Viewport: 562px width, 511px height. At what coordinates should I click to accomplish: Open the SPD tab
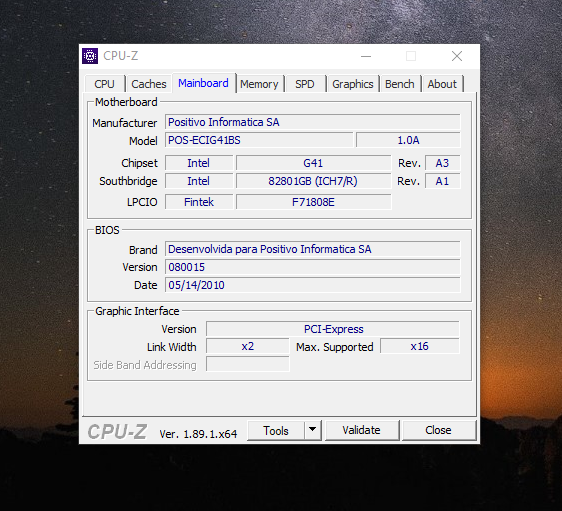click(305, 84)
